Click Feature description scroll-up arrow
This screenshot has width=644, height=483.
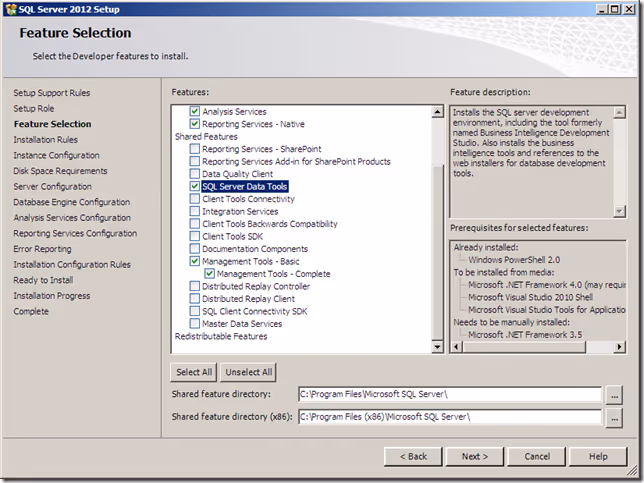coord(619,112)
